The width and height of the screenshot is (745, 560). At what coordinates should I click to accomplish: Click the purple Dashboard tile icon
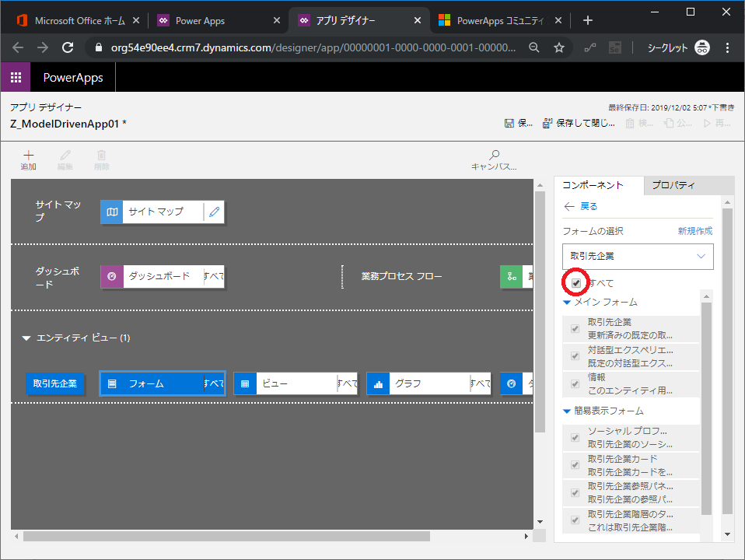(x=112, y=277)
